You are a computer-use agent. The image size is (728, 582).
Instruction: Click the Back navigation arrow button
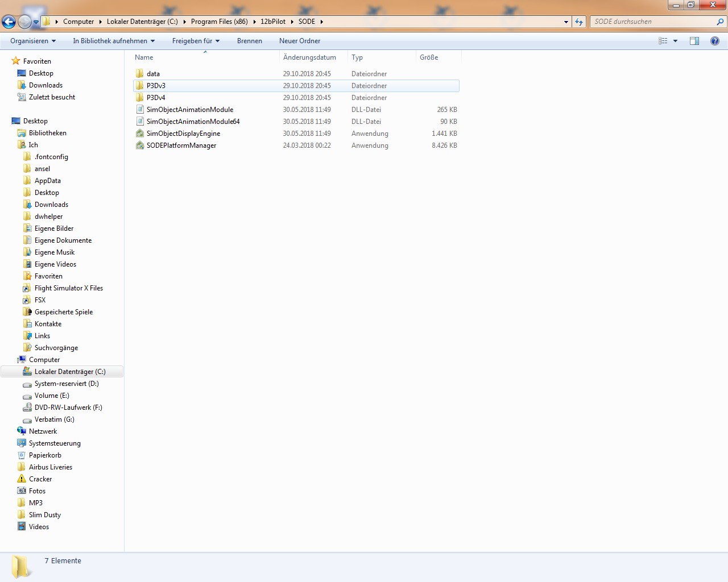coord(9,22)
